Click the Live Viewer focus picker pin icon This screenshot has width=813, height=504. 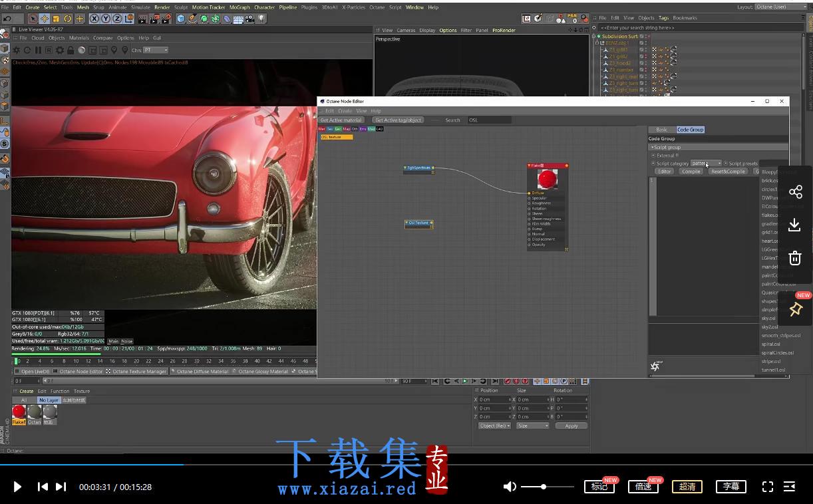point(114,50)
